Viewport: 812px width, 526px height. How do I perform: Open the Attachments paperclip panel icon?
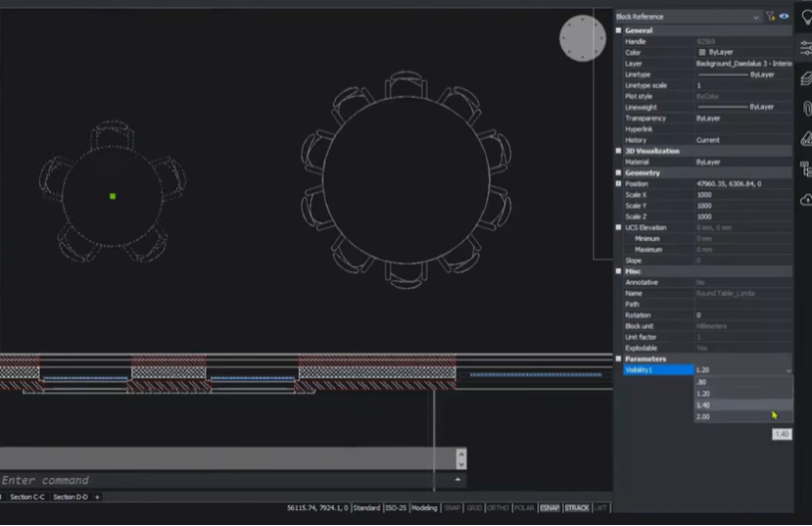coord(807,109)
